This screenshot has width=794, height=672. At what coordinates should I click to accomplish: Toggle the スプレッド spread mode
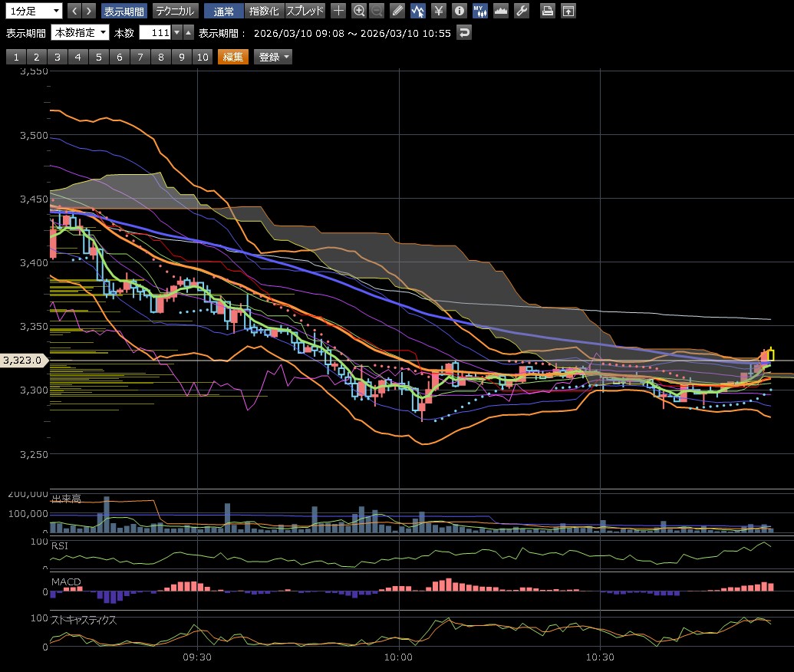[305, 11]
